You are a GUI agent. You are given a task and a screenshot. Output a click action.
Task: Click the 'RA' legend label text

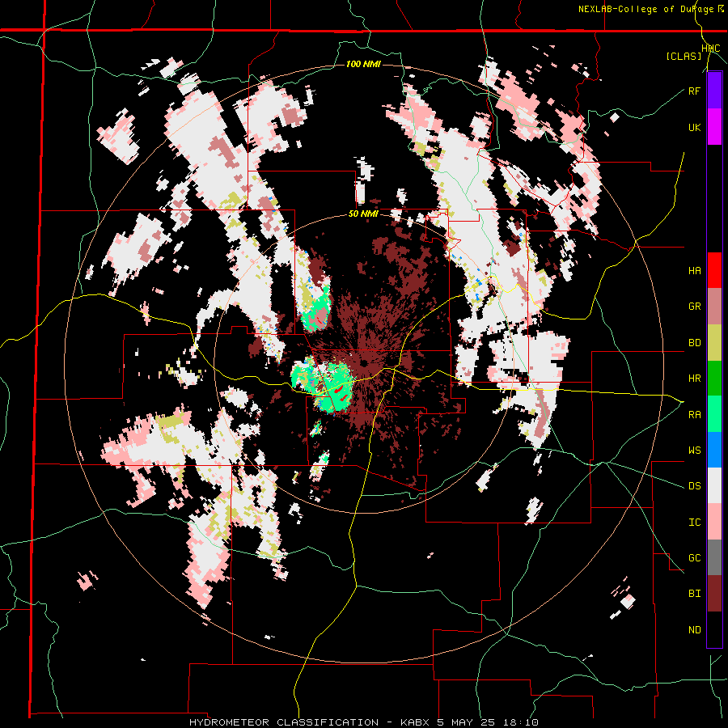695,415
